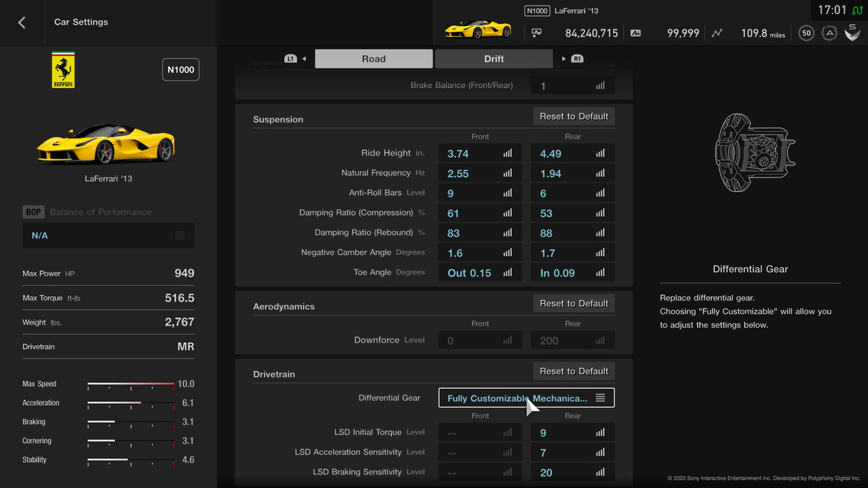
Task: Adjust rear LSD Initial Torque 9
Action: click(573, 432)
